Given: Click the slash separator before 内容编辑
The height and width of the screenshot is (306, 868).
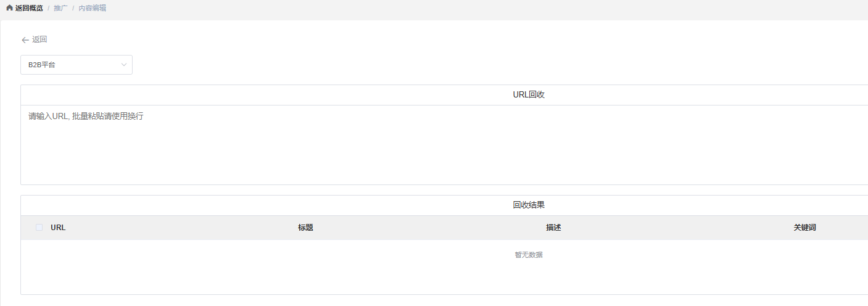Looking at the screenshot, I should [73, 8].
